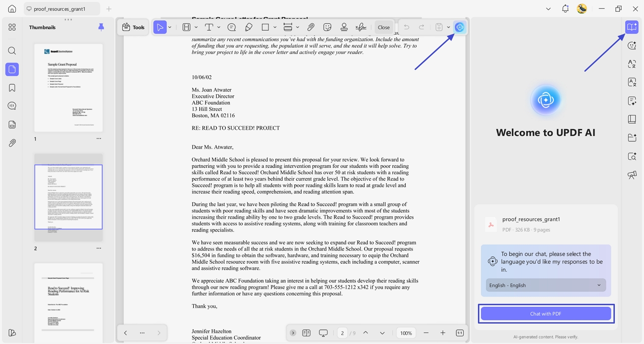Select page 3 thumbnail

click(x=68, y=303)
